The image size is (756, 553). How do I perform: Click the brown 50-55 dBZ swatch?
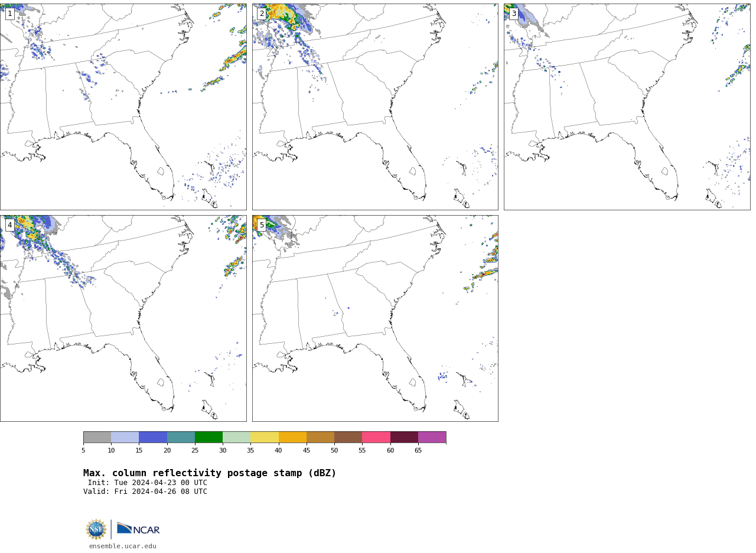[348, 437]
